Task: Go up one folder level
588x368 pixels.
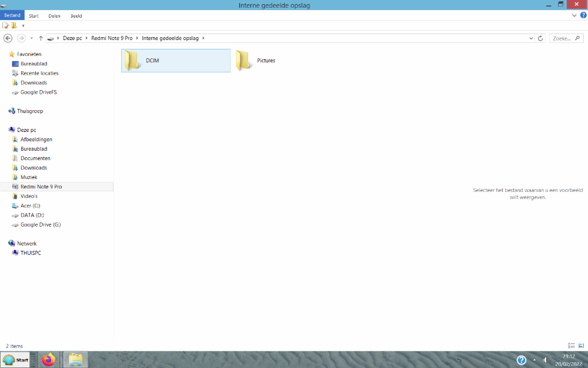Action: point(41,38)
